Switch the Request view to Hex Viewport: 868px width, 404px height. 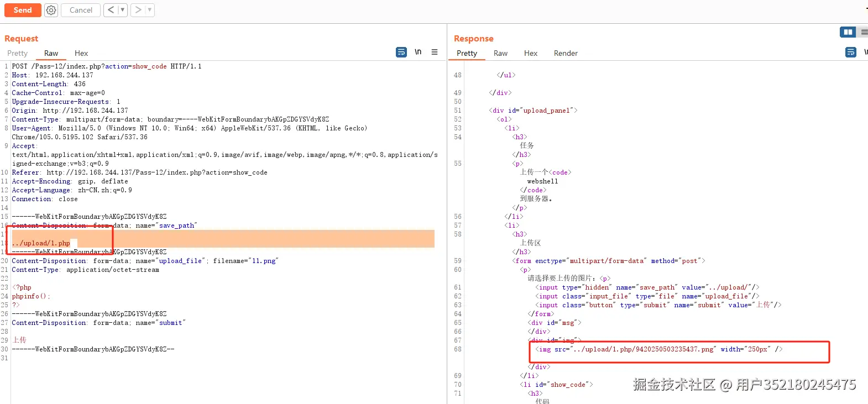point(81,53)
